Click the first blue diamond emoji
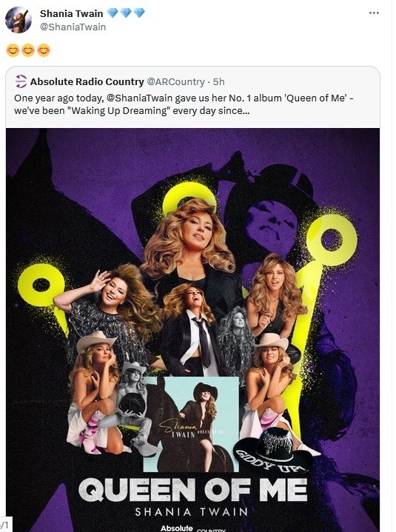The image size is (396, 532). click(113, 13)
